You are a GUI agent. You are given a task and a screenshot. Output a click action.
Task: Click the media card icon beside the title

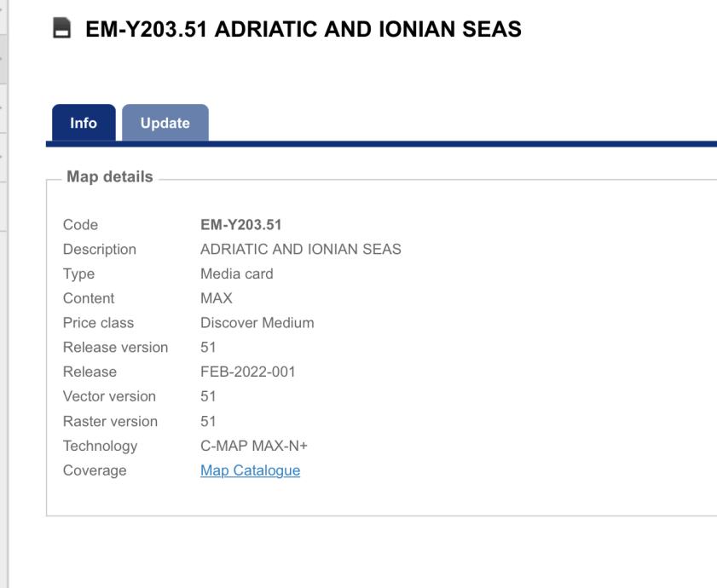pos(61,32)
